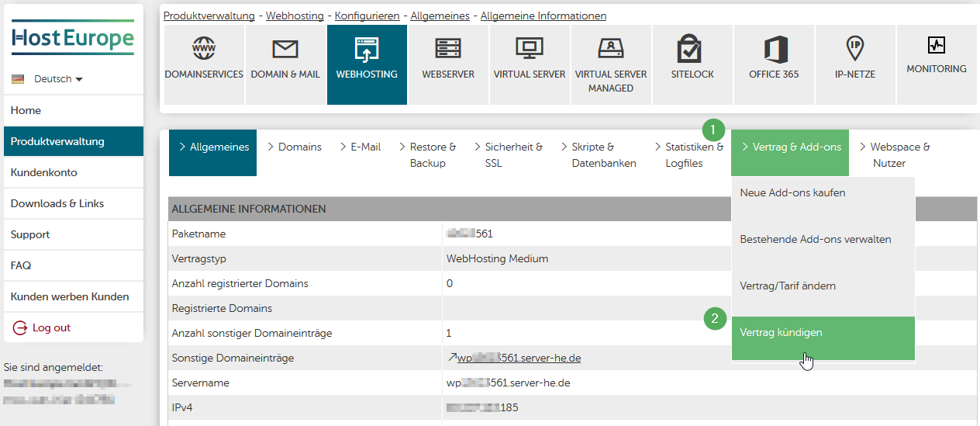Click the Paketname label
This screenshot has width=980, height=426.
click(198, 234)
